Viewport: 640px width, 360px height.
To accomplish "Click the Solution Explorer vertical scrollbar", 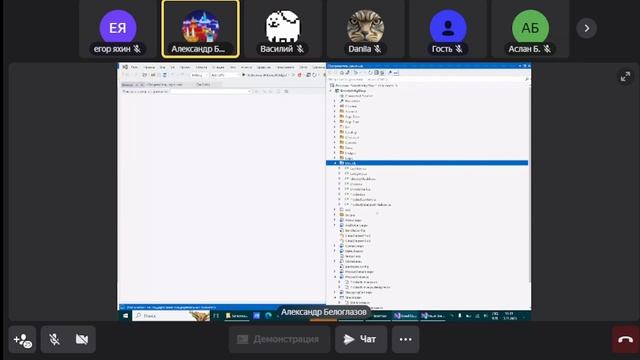I will [x=530, y=184].
